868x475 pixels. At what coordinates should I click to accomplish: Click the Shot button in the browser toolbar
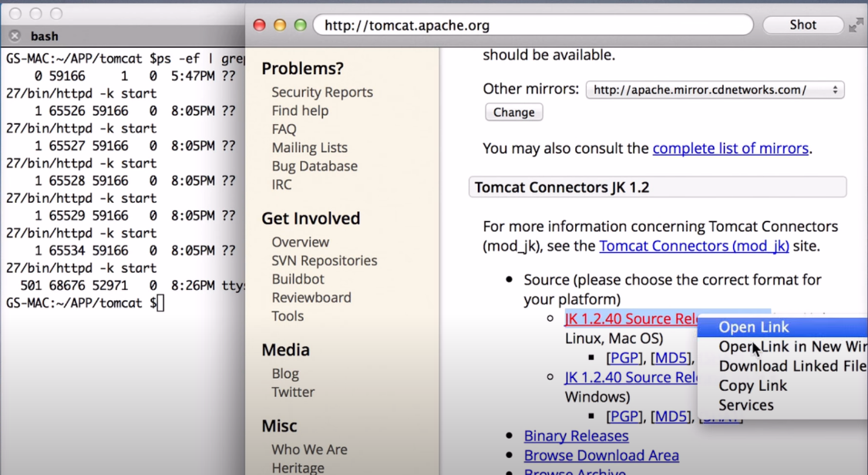(802, 25)
